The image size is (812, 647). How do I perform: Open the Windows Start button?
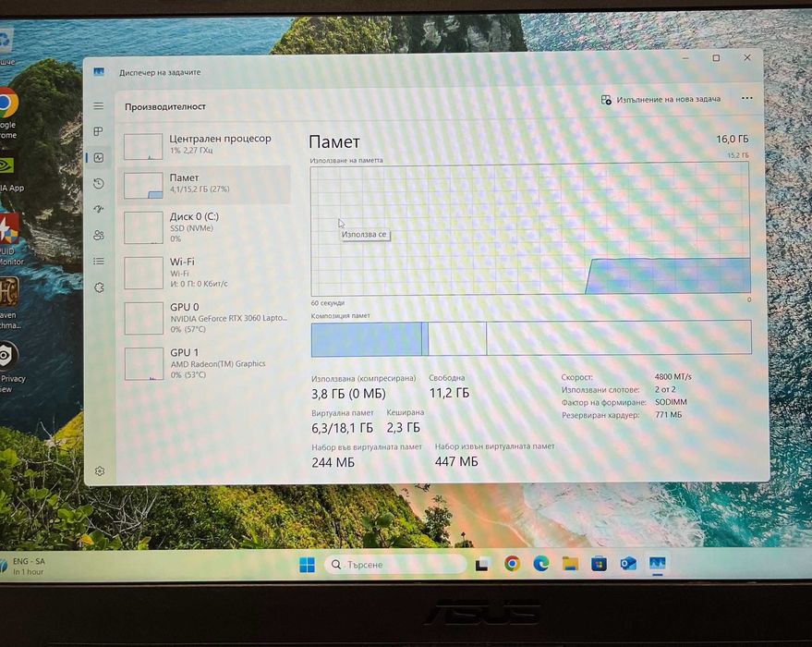(x=307, y=565)
